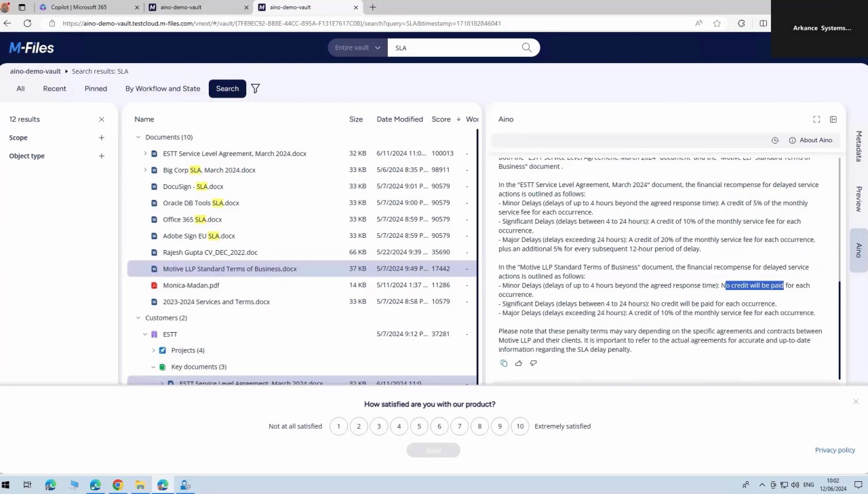Select satisfaction rating 10

[x=520, y=426]
